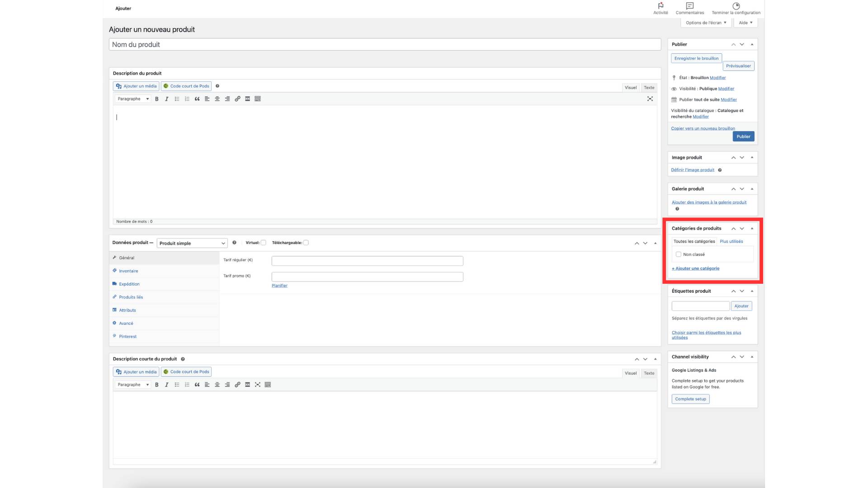Click numbered list icon in the short description toolbar
The height and width of the screenshot is (488, 868).
pos(187,385)
